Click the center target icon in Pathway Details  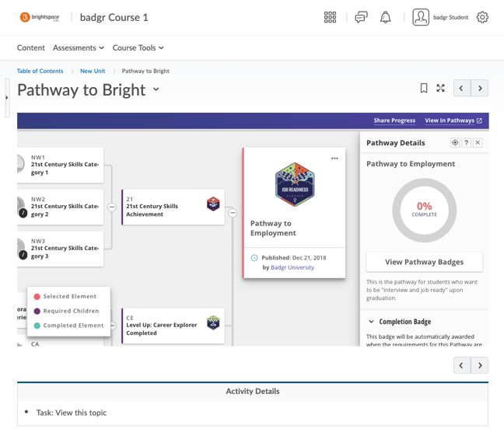pyautogui.click(x=455, y=143)
